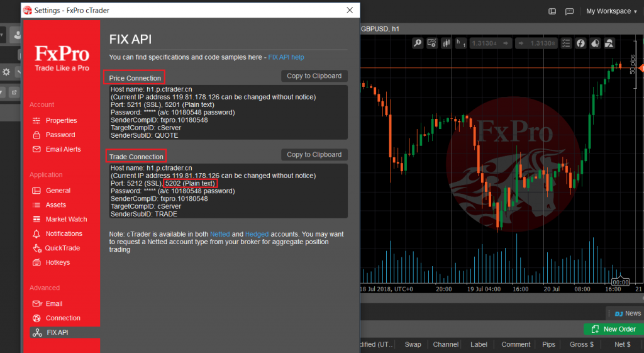This screenshot has width=644, height=353.
Task: Click the 00:00 time marker on chart axis
Action: [x=620, y=282]
